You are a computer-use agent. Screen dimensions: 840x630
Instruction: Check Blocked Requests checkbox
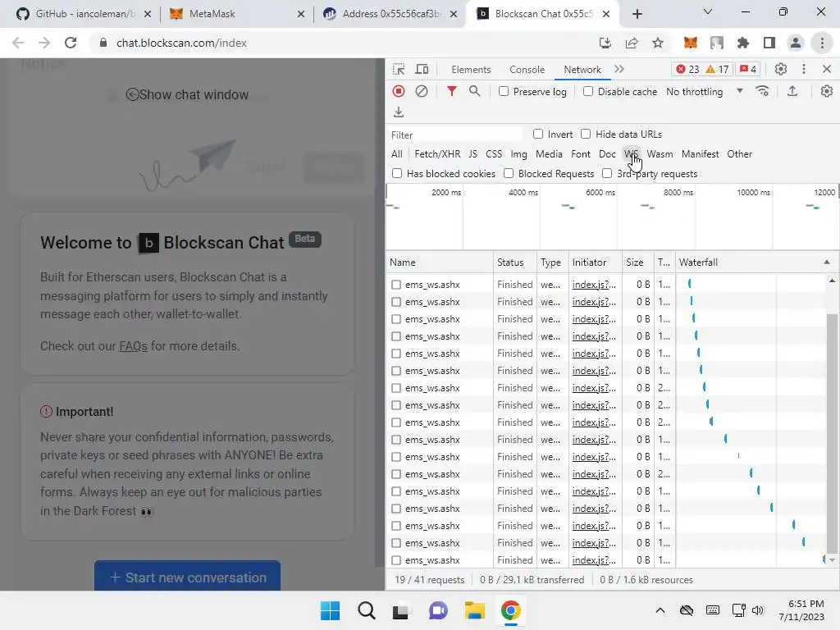pos(509,173)
